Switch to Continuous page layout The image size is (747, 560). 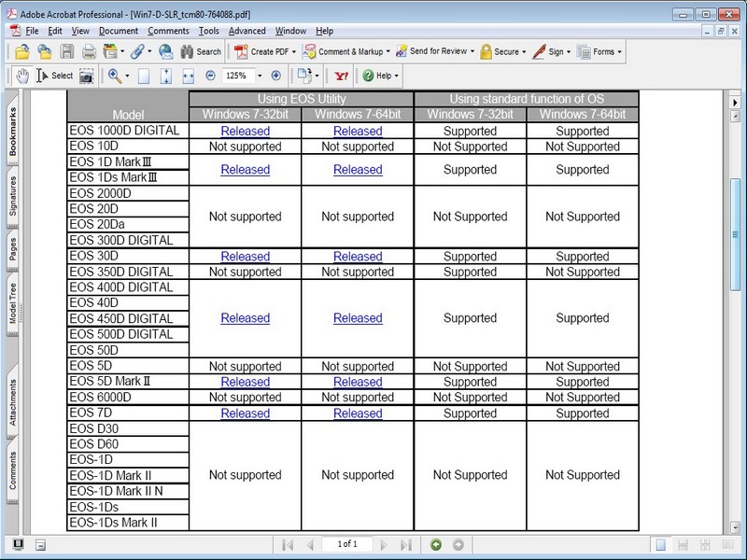(x=683, y=544)
